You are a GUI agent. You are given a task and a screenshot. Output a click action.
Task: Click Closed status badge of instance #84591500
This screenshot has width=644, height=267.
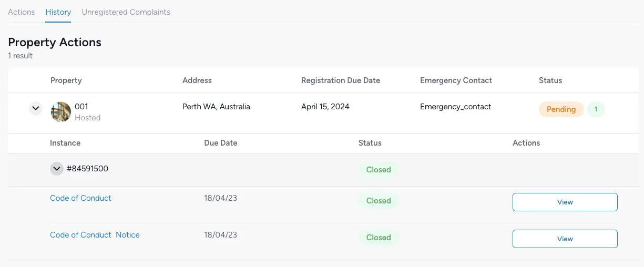point(379,170)
